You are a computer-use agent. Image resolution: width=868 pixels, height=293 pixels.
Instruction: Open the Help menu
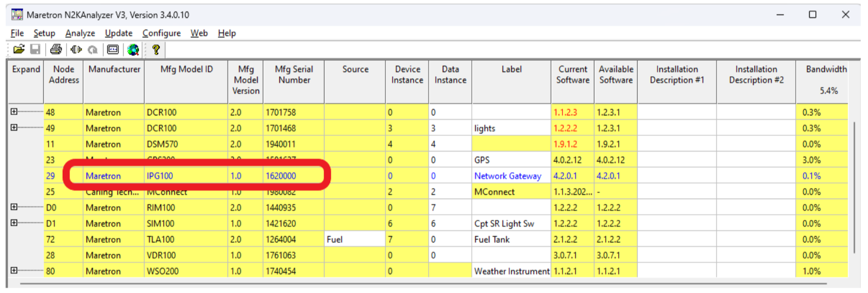[227, 33]
